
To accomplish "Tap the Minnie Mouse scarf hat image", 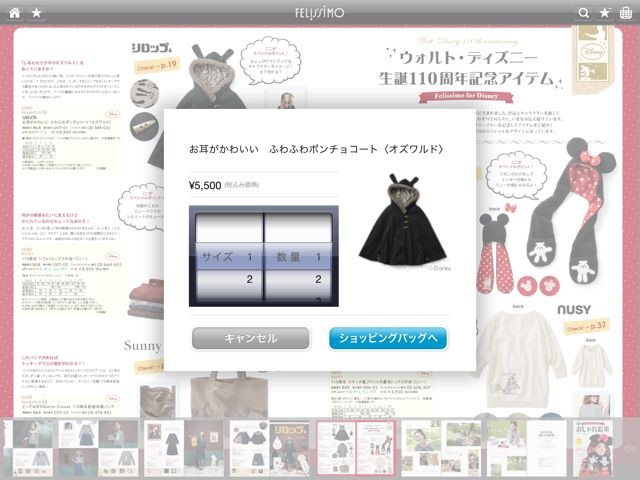I will click(573, 210).
